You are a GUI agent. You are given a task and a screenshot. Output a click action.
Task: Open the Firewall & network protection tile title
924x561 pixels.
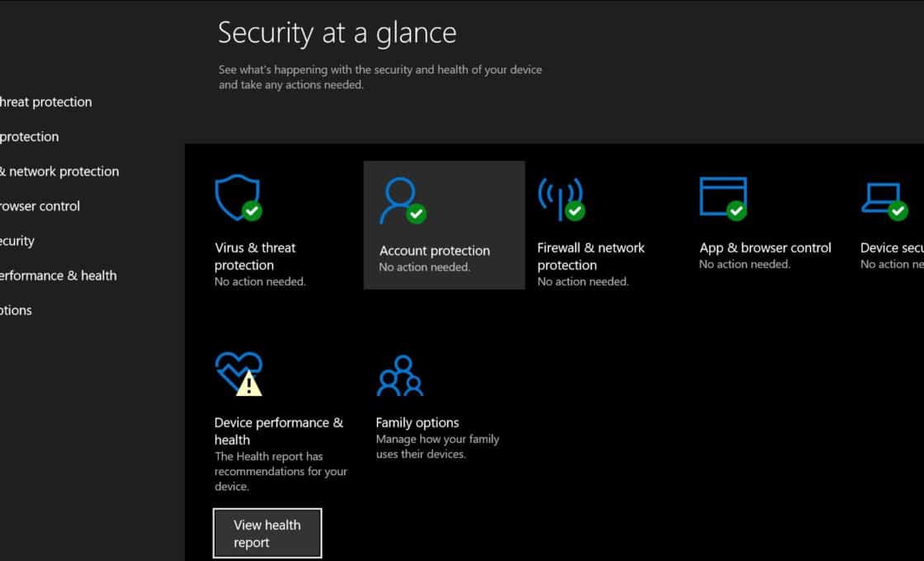(591, 256)
